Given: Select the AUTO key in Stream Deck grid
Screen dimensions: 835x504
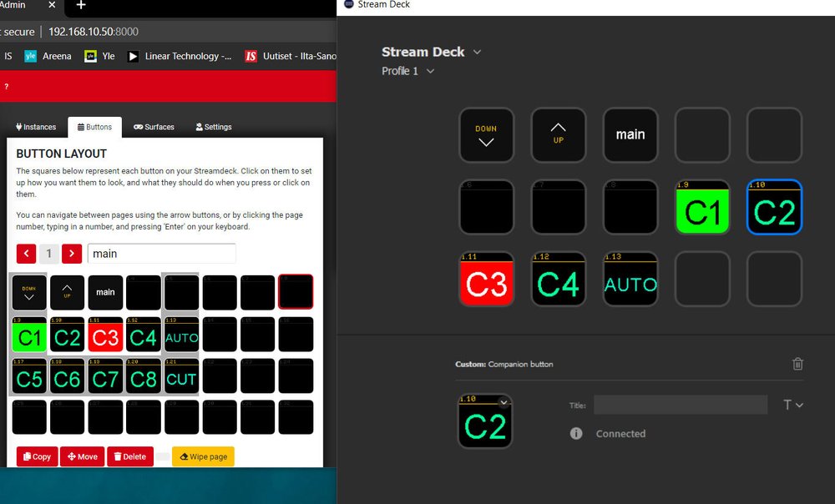Looking at the screenshot, I should pyautogui.click(x=630, y=279).
